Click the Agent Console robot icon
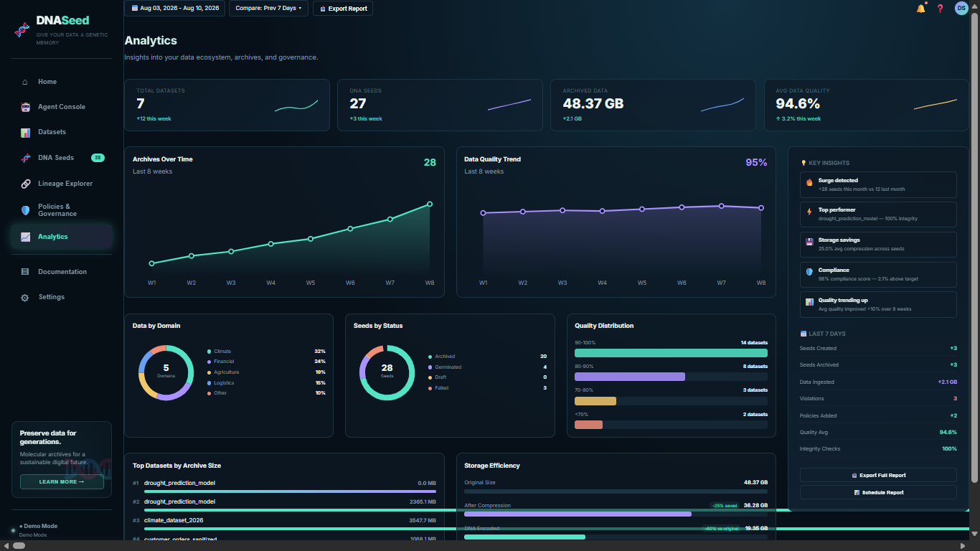Viewport: 980px width, 551px height. 25,107
